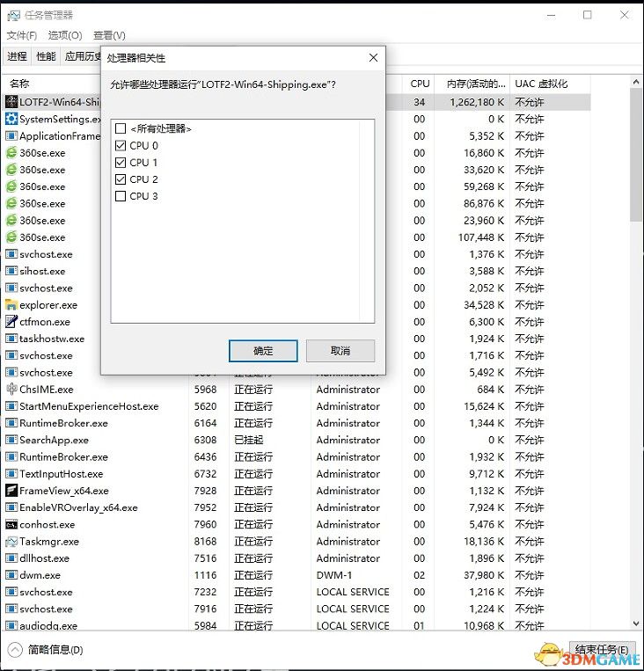Select the svchost.exe row with PID 7916
Screen dimensions: 644x671
pos(297,609)
